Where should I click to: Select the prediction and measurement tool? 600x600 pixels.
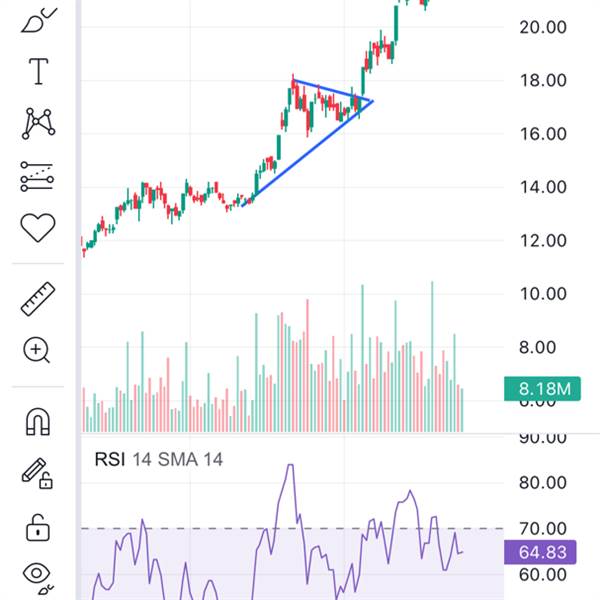(x=37, y=176)
